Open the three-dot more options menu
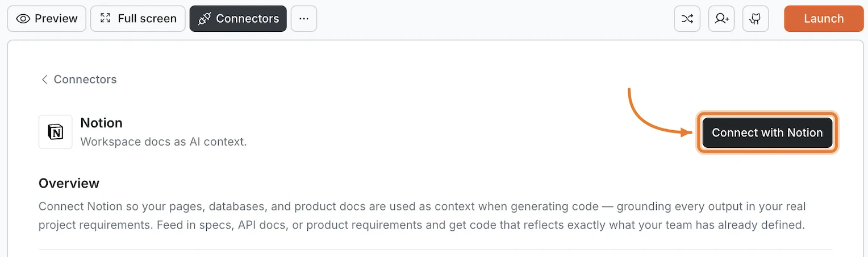Image resolution: width=868 pixels, height=257 pixels. point(304,19)
